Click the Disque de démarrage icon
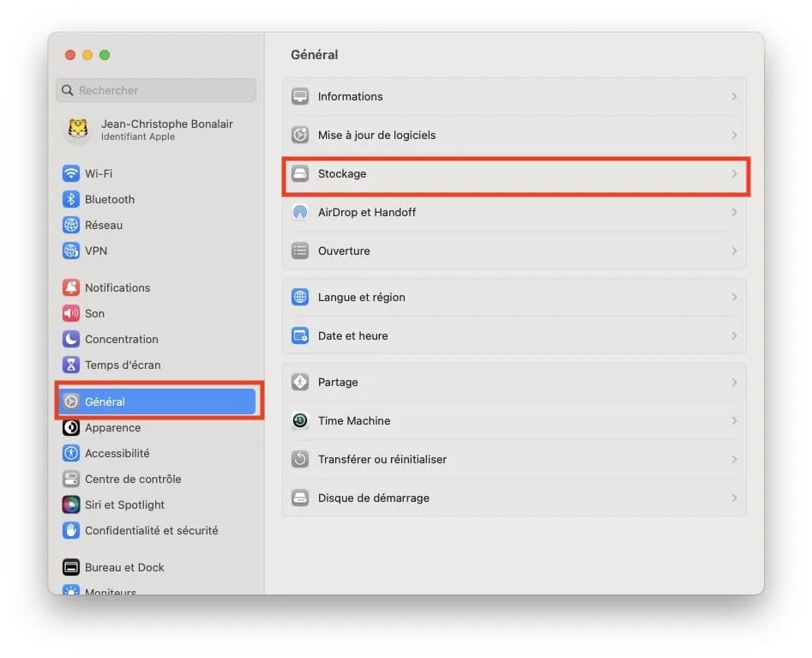The height and width of the screenshot is (658, 812). 300,498
